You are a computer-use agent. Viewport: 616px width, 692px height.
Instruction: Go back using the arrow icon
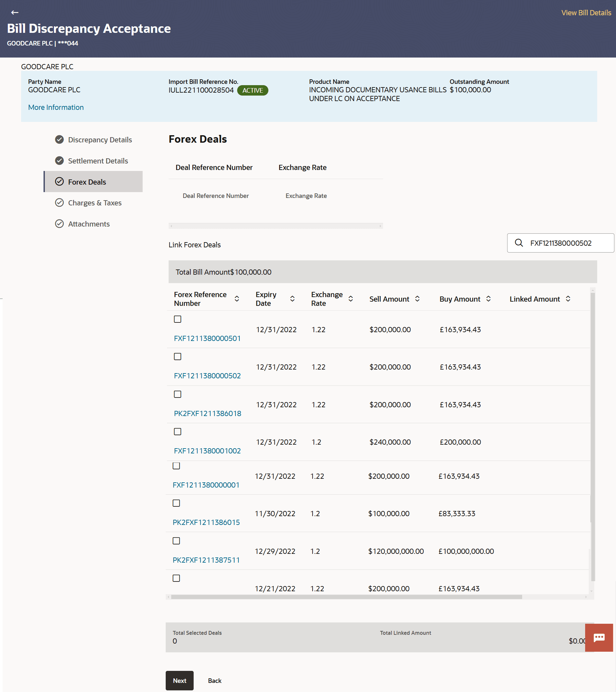[15, 13]
